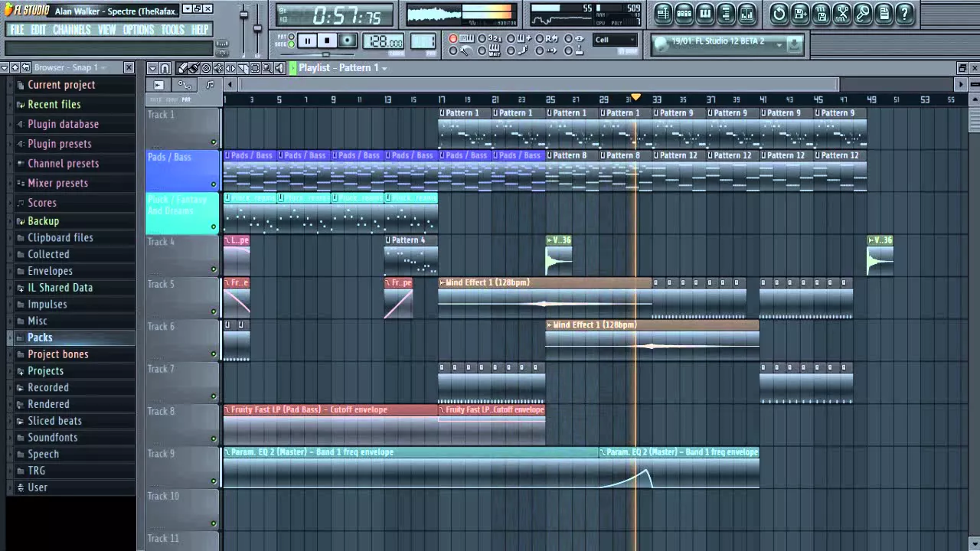Select the Slip tool in Playlist toolbar
The image size is (980, 551).
(x=230, y=68)
